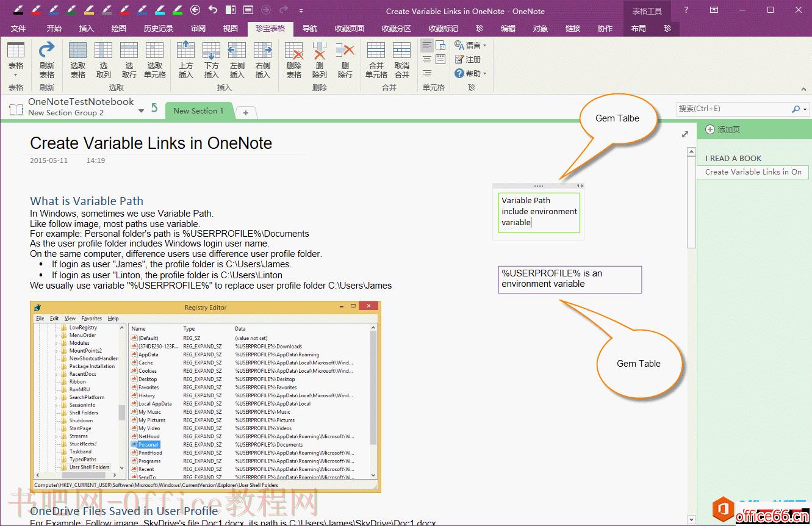Click 添加页 Add Page button
Image resolution: width=812 pixels, height=526 pixels.
tap(723, 129)
